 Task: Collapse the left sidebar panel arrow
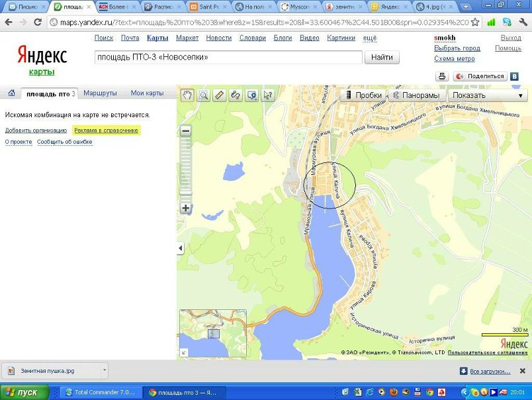click(x=181, y=248)
